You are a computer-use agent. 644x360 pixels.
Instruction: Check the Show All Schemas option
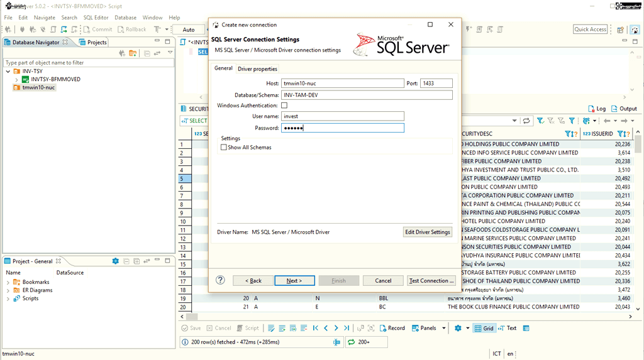coord(224,147)
